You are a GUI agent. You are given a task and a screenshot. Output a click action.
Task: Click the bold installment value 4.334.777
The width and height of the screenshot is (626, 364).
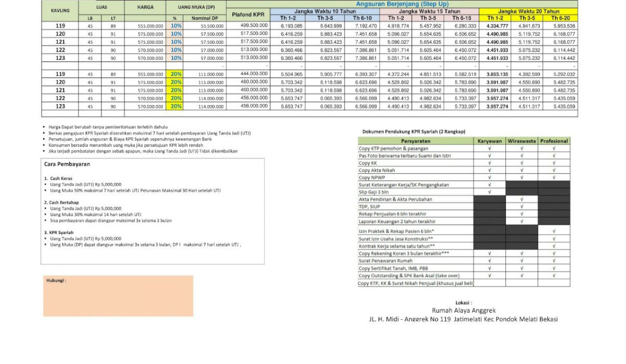pyautogui.click(x=498, y=25)
